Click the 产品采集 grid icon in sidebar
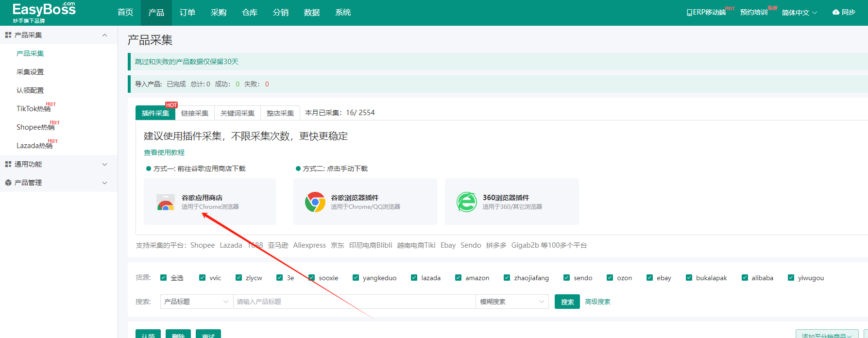868x338 pixels. coord(8,35)
